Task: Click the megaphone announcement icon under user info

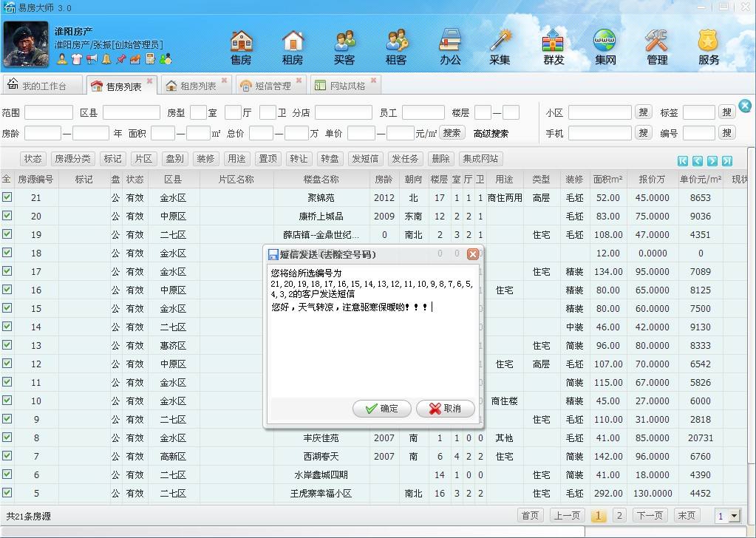Action: coord(90,58)
